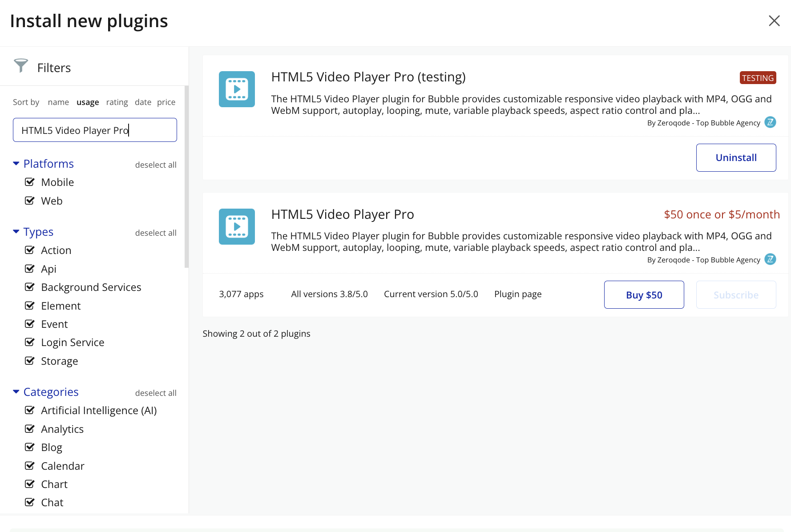The width and height of the screenshot is (791, 532).
Task: Click the HTML5 Video Player Pro (testing) plugin icon
Action: tap(237, 89)
